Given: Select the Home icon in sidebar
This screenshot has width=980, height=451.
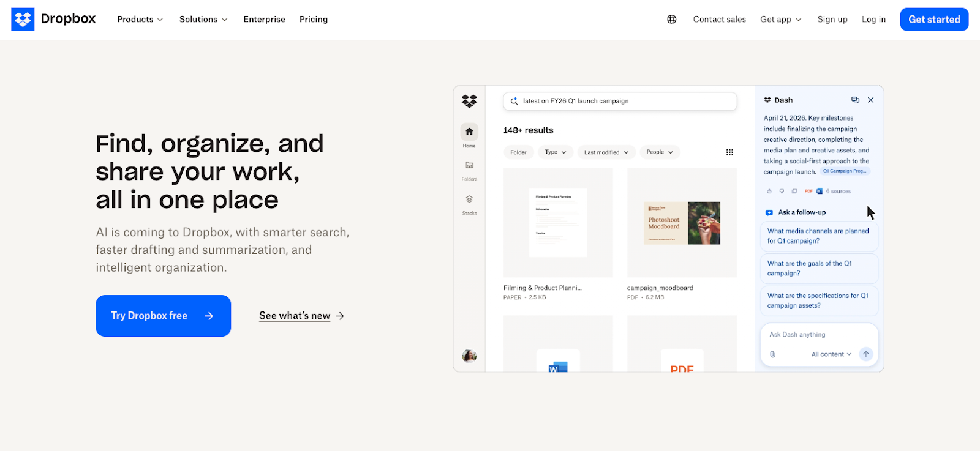Looking at the screenshot, I should 469,132.
